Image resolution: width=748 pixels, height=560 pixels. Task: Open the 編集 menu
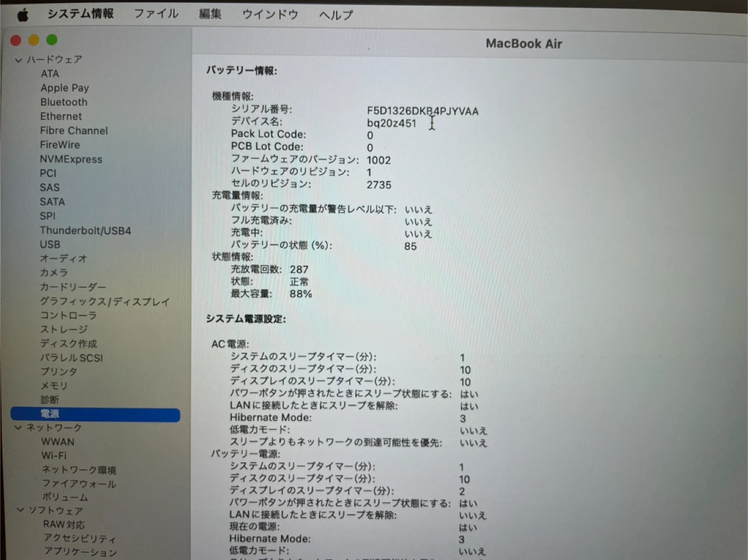click(x=210, y=14)
